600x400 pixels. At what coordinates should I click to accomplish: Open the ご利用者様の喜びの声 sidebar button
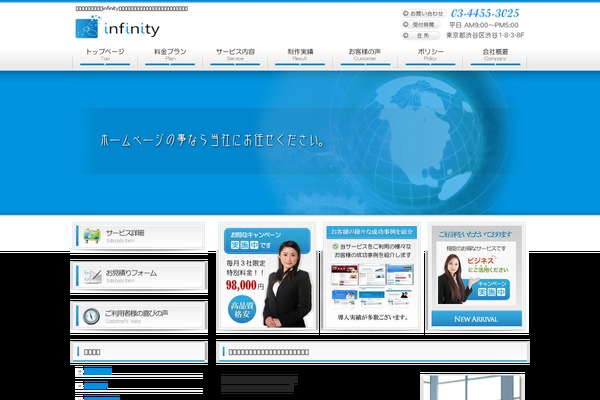(x=139, y=316)
